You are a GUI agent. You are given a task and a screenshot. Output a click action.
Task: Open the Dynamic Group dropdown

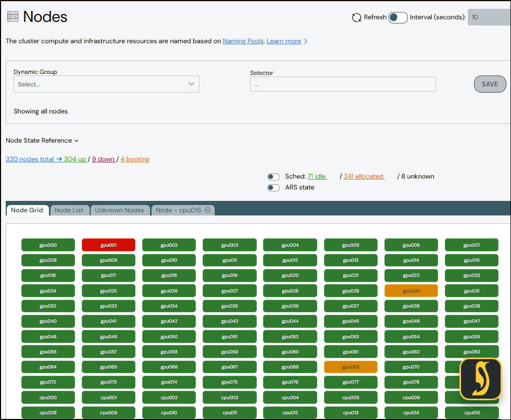106,84
